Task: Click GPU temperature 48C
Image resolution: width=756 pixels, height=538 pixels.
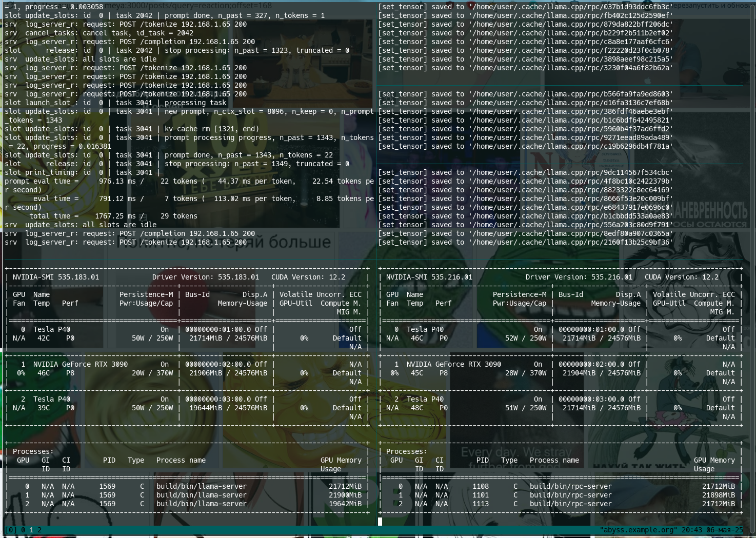Action: (417, 408)
